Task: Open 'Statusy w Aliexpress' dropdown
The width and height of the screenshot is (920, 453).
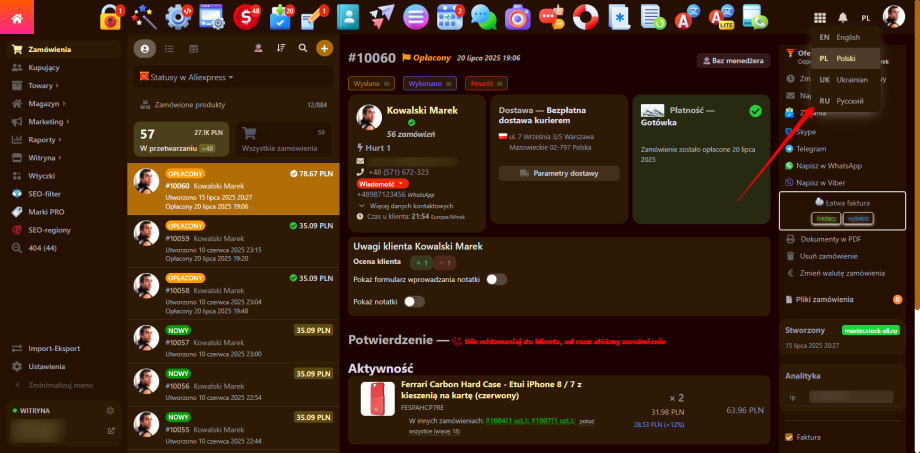Action: [233, 77]
